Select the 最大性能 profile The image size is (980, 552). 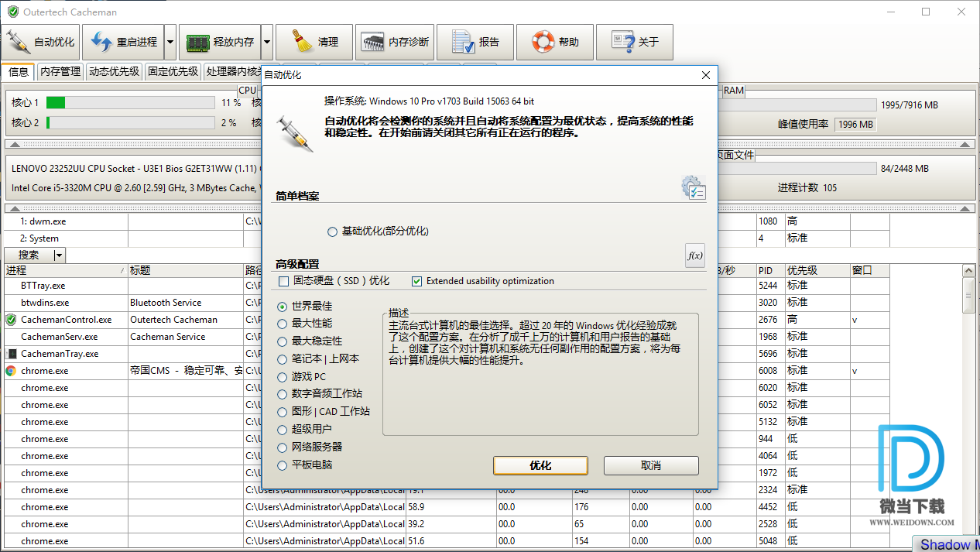tap(305, 324)
